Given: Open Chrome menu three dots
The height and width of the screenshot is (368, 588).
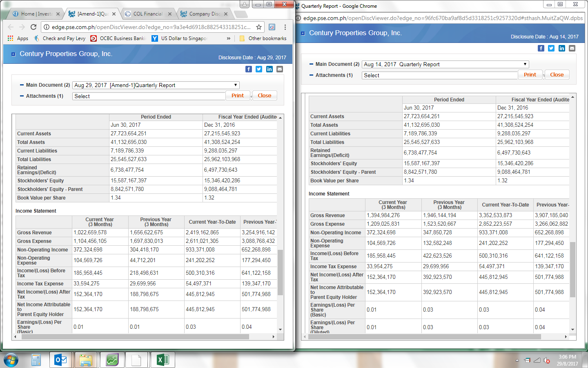Looking at the screenshot, I should coord(285,27).
